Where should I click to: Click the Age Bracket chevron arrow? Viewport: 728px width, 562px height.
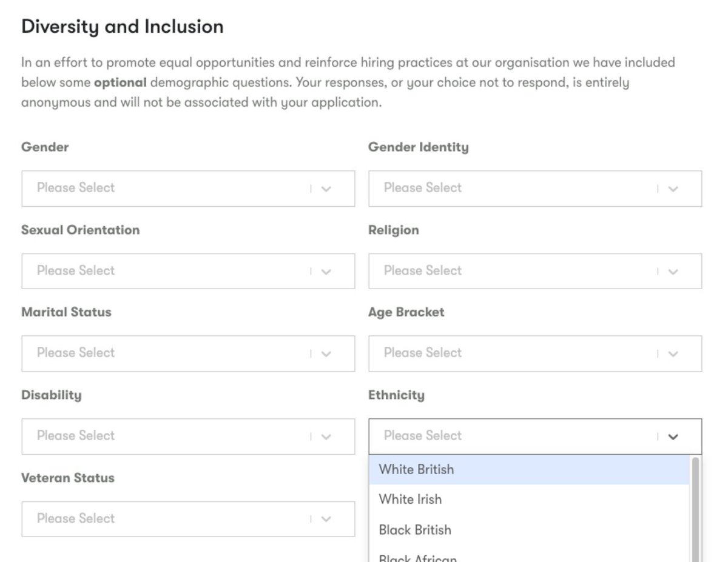[x=673, y=353]
